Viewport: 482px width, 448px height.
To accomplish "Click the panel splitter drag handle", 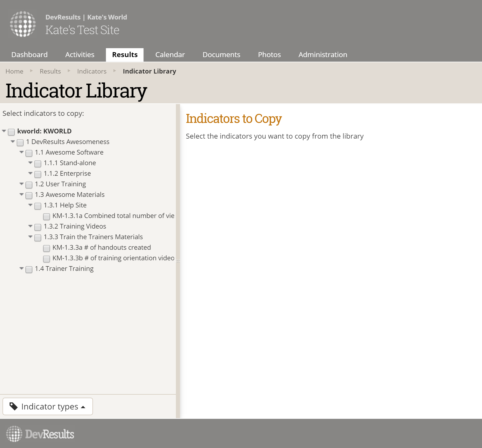I will tap(178, 261).
